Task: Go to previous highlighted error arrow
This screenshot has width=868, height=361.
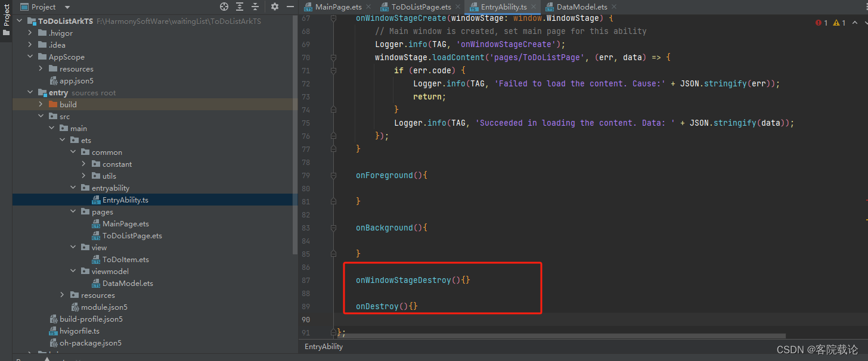Action: pyautogui.click(x=854, y=23)
